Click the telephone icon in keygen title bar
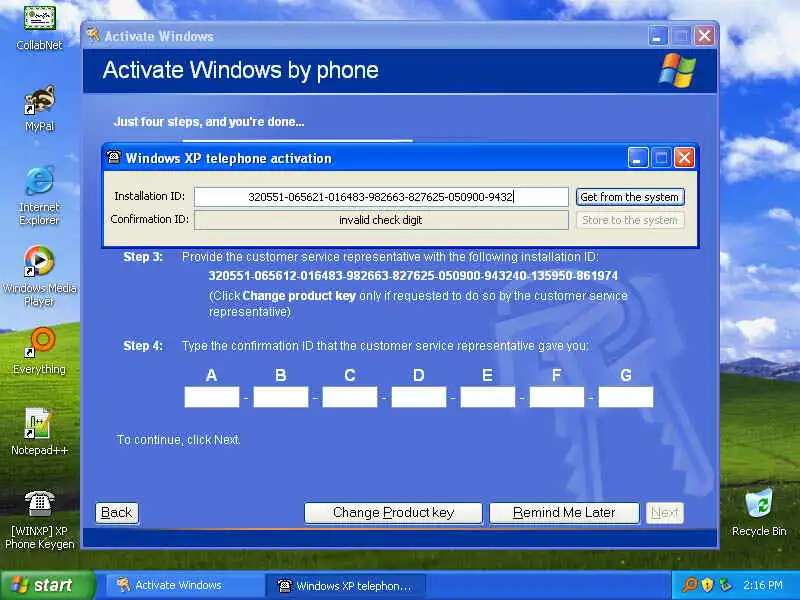This screenshot has height=600, width=800. (x=114, y=158)
